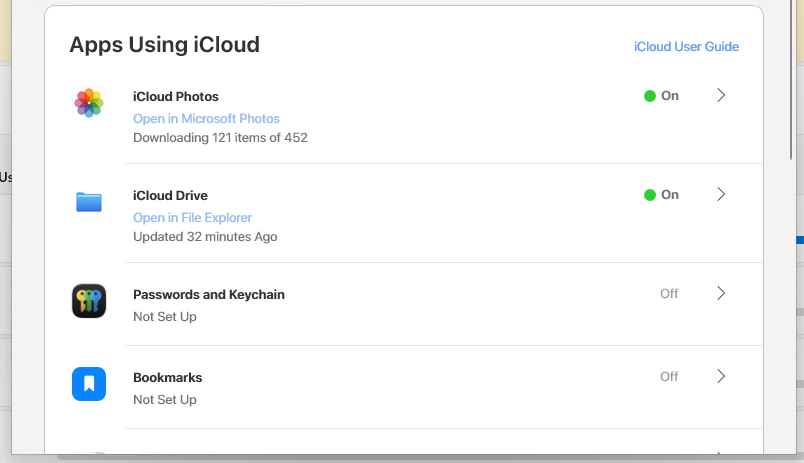Viewport: 804px width, 463px height.
Task: Click Open in Microsoft Photos link
Action: point(206,119)
